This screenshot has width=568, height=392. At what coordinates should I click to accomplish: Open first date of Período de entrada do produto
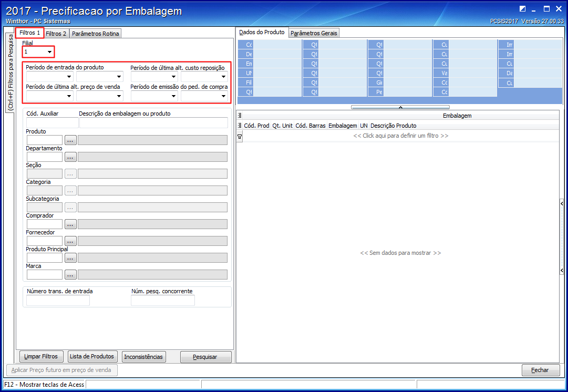point(69,76)
